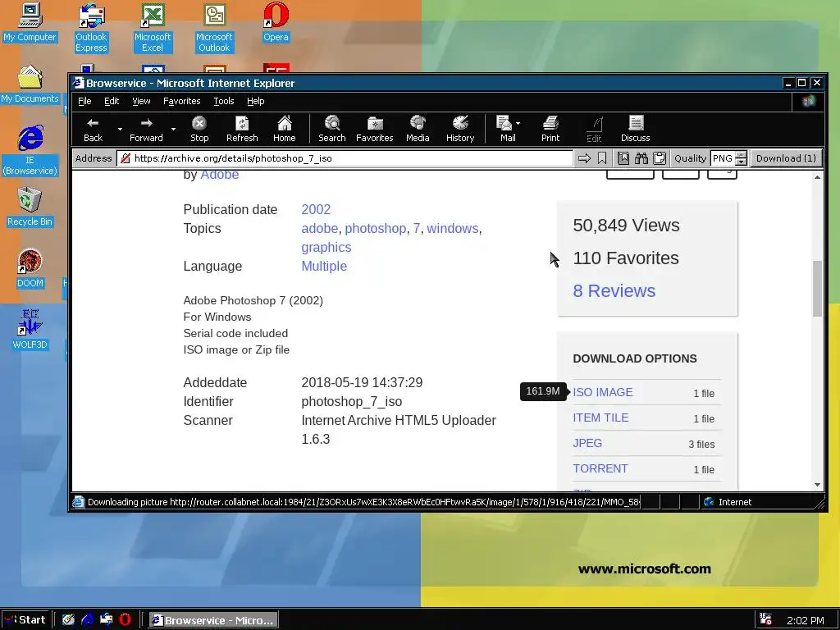The width and height of the screenshot is (840, 630).
Task: Launch Microsoft Outlook desktop shortcut
Action: tap(214, 28)
